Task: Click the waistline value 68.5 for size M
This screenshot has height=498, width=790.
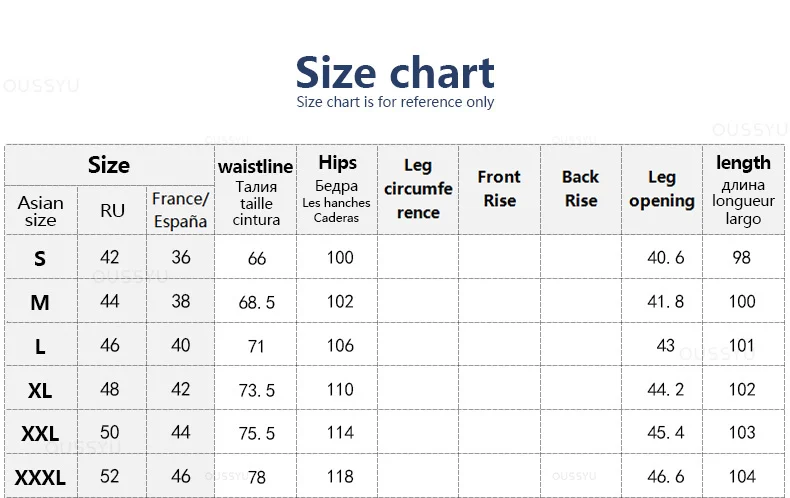Action: (257, 302)
